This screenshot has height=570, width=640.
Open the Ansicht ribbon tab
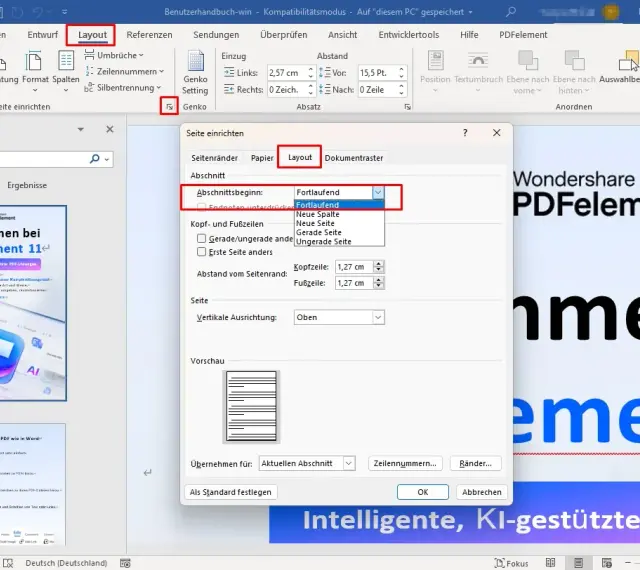tap(342, 35)
